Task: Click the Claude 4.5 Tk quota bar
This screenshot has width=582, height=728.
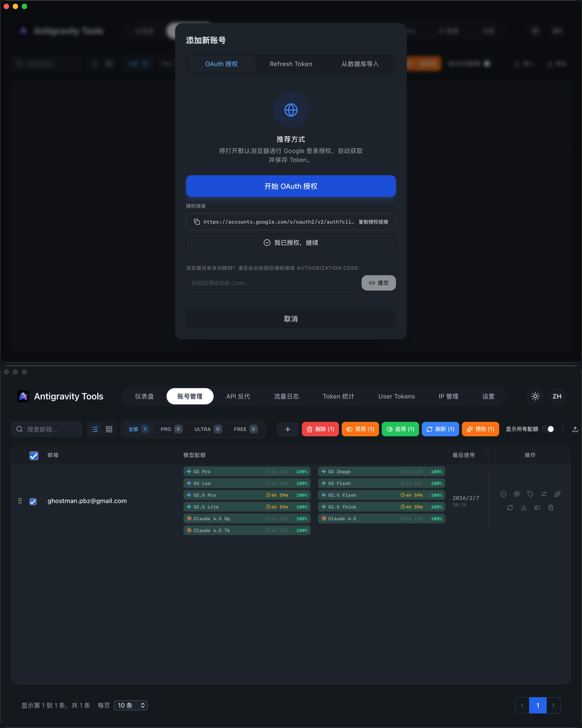Action: pos(247,530)
